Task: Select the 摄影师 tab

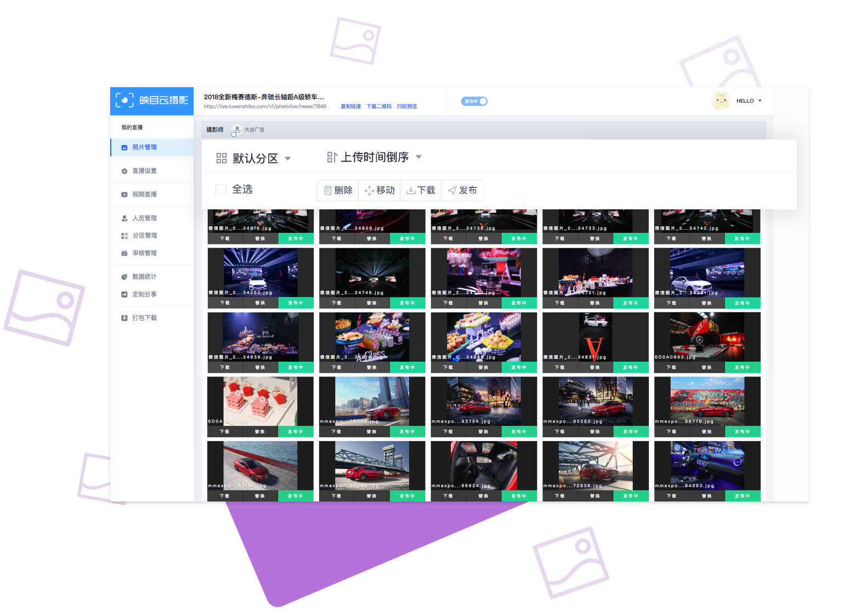Action: (x=215, y=130)
